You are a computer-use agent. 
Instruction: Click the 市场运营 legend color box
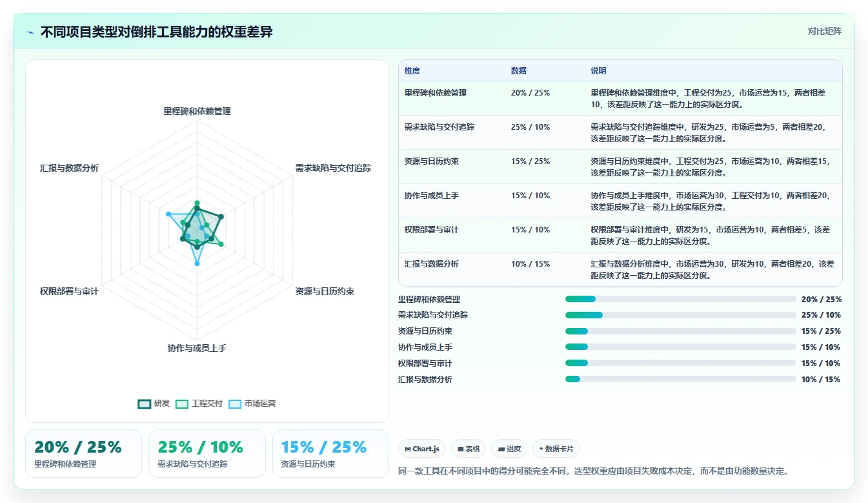[x=235, y=404]
